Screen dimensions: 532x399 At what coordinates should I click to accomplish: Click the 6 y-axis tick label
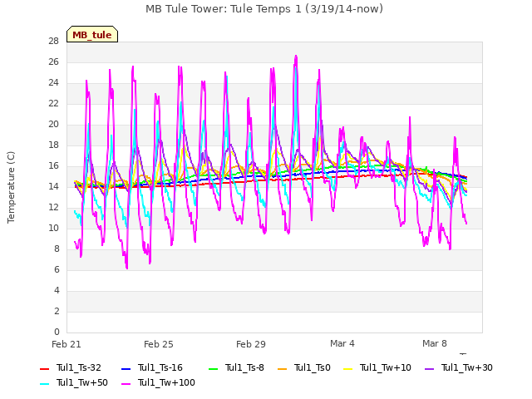[57, 269]
